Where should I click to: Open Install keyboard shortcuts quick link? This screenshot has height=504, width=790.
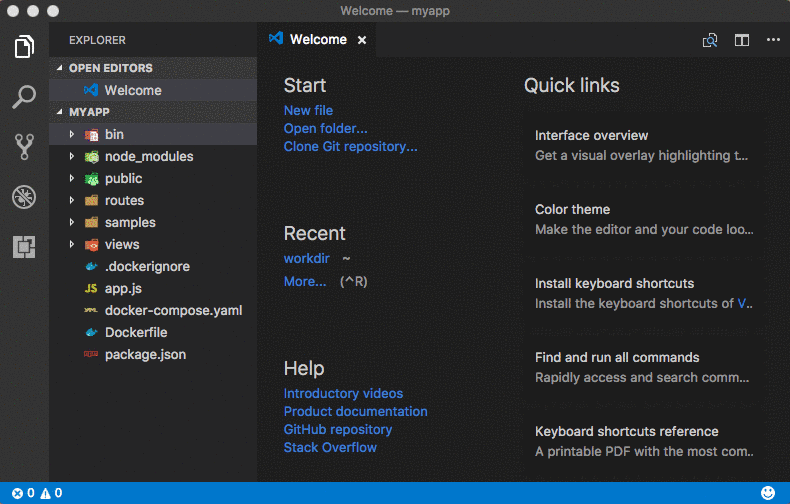click(642, 294)
